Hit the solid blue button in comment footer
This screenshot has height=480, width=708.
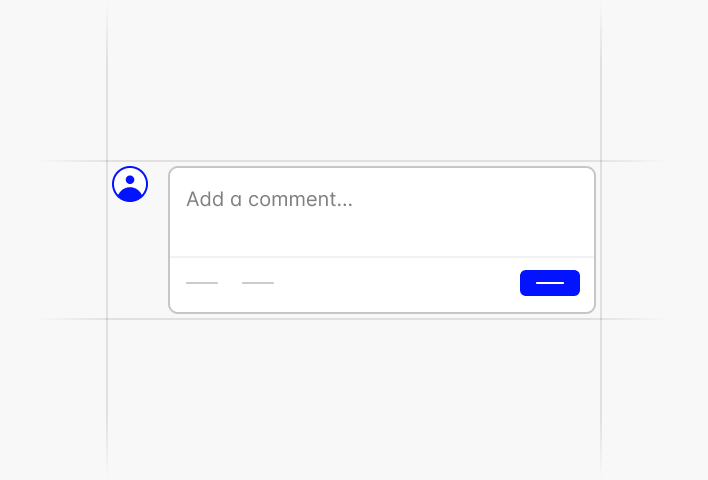coord(549,283)
